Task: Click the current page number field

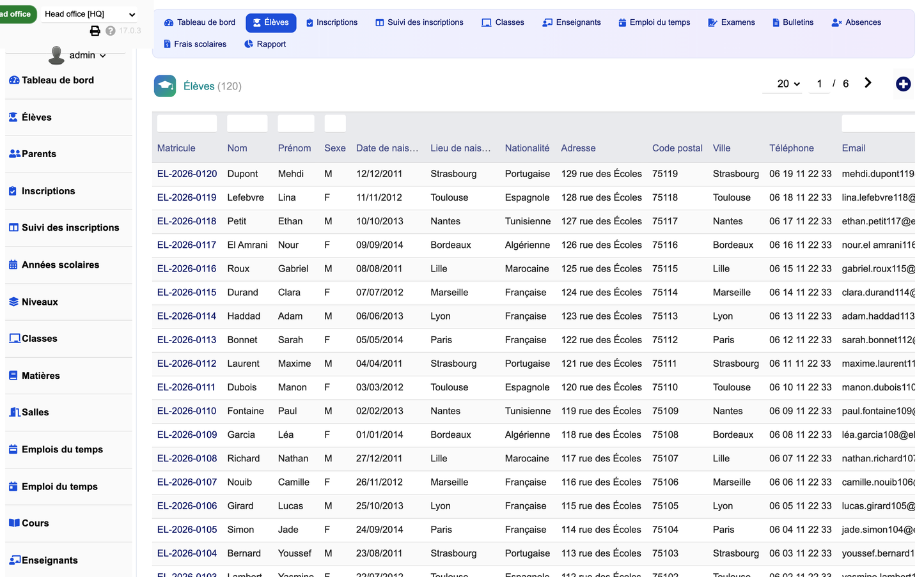Action: tap(819, 84)
